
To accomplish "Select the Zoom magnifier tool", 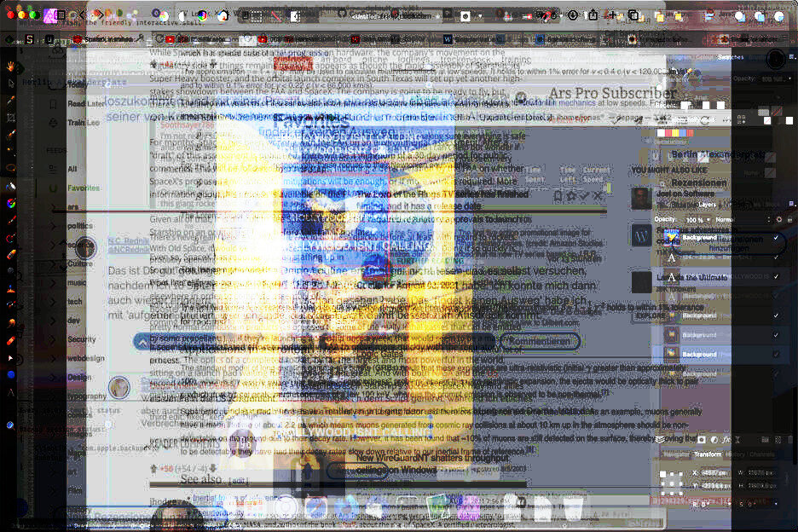I will coord(11,425).
